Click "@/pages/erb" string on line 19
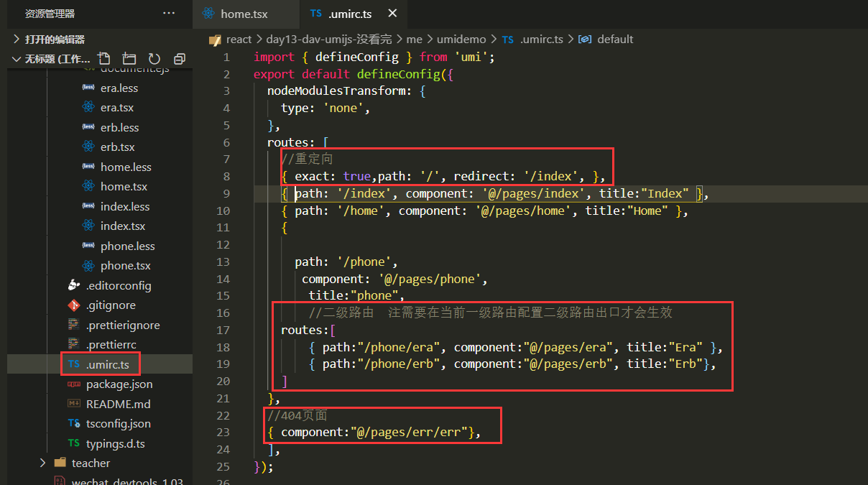 click(568, 364)
